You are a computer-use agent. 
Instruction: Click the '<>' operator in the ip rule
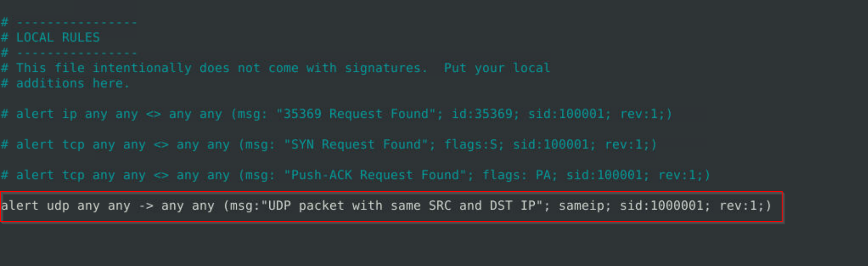(153, 114)
